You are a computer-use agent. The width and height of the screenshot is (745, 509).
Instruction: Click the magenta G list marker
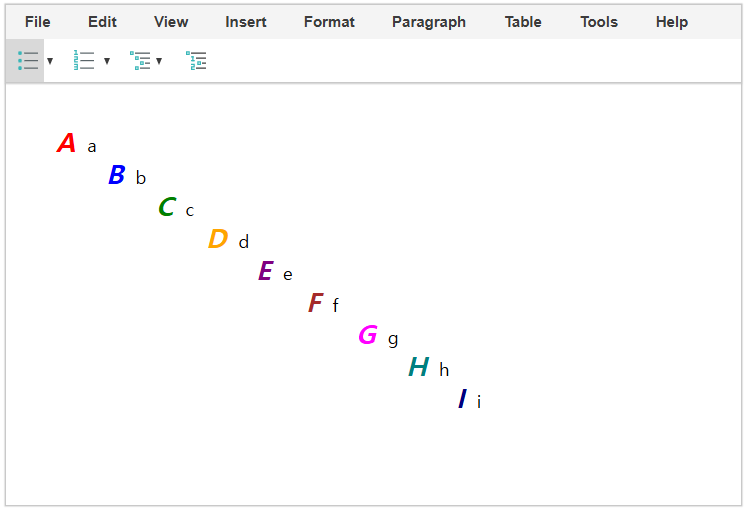(x=368, y=335)
